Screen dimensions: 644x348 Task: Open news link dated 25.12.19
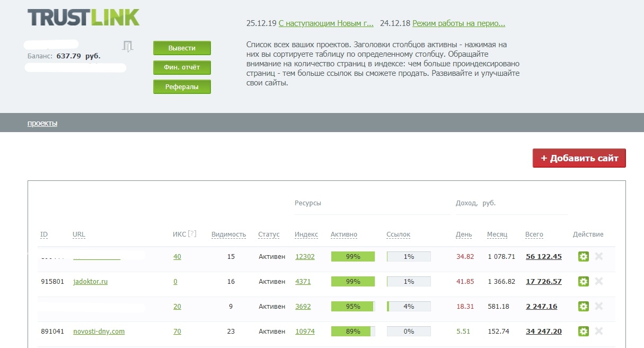[325, 23]
